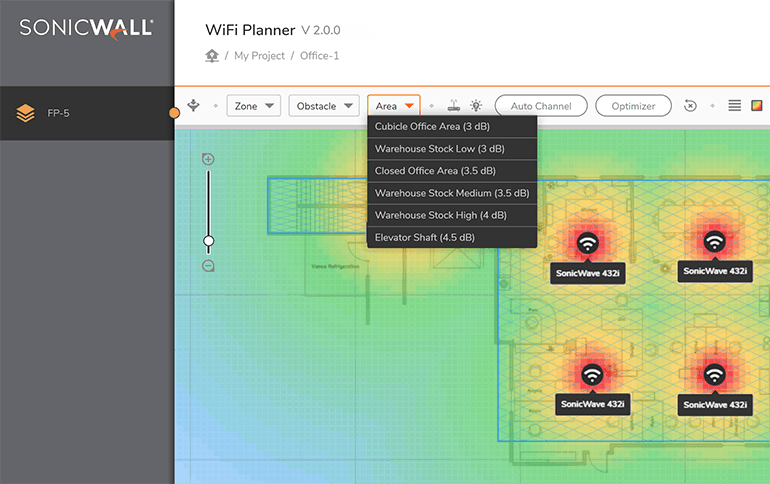Collapse the Area dropdown

coord(394,106)
